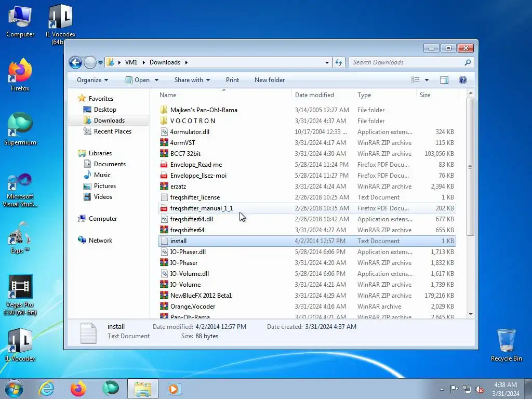Expand the Open button dropdown arrow
The width and height of the screenshot is (532, 399).
click(x=156, y=80)
